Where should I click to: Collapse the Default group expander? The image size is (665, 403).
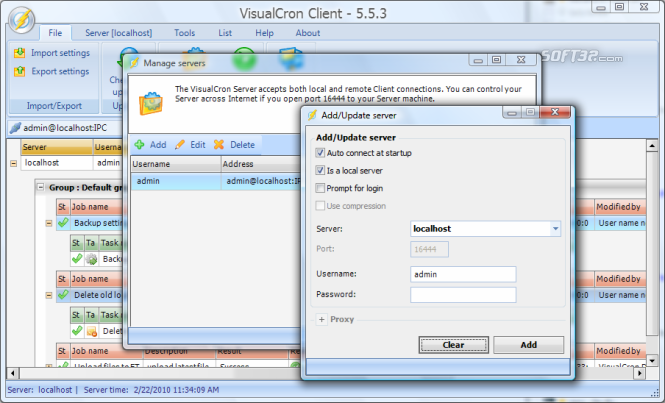coord(40,187)
